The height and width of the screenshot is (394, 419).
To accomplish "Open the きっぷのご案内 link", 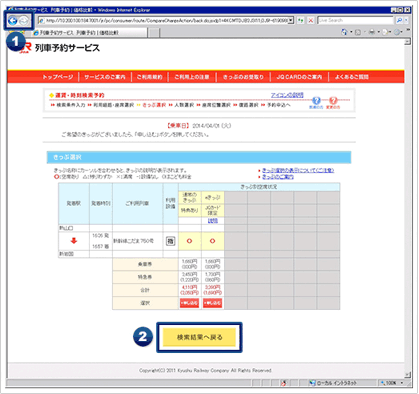I will click(x=278, y=177).
